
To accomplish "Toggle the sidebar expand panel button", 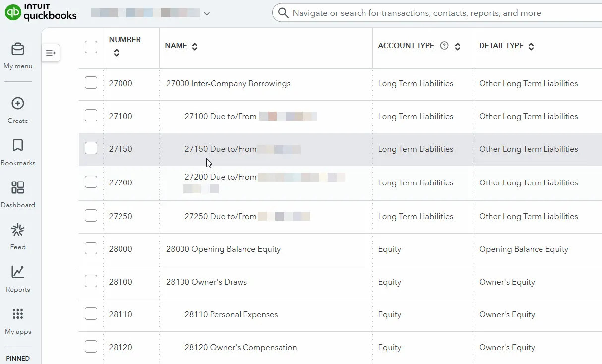I will point(51,53).
